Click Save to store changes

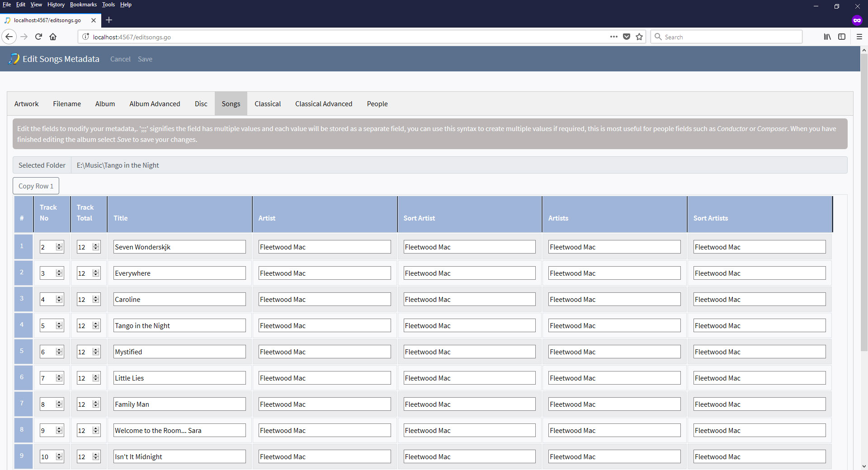coord(145,59)
